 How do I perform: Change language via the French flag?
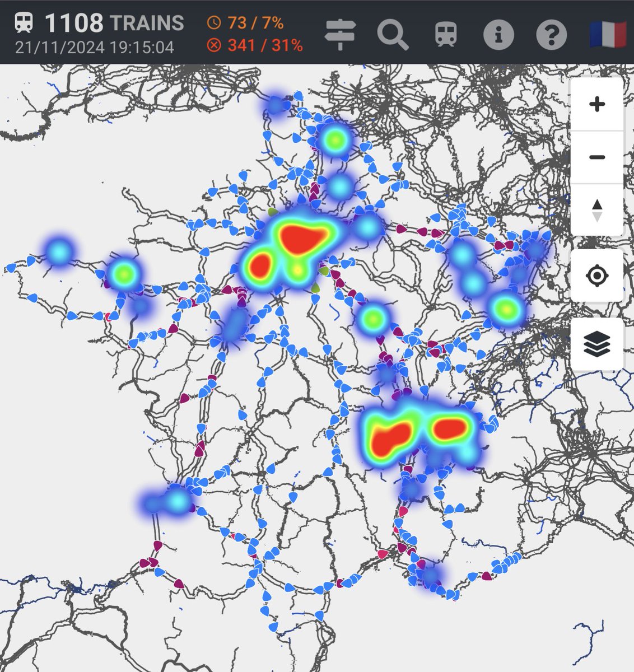607,35
